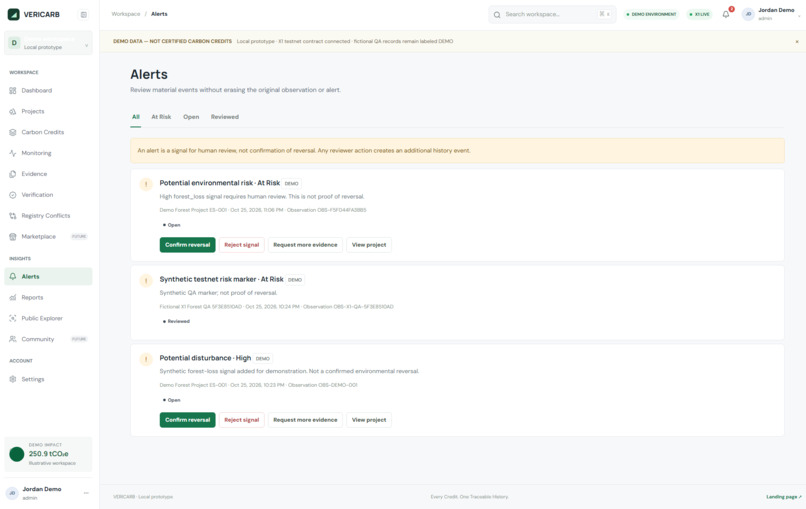Switch to the Reviewed tab
The height and width of the screenshot is (509, 806).
(225, 117)
